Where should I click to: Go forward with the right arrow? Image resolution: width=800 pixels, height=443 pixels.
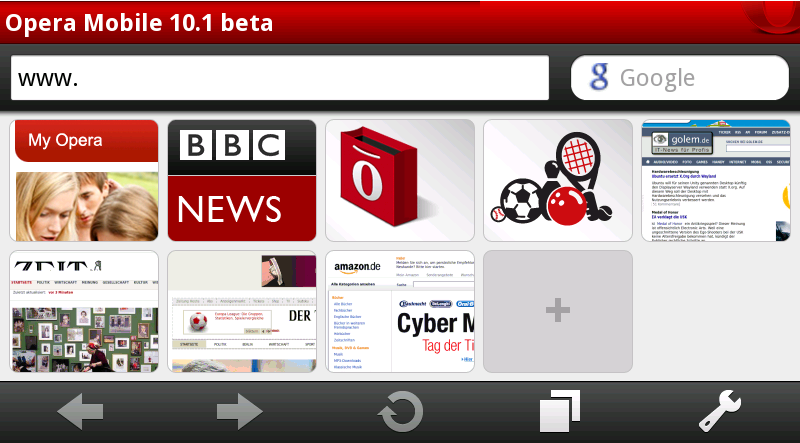click(x=240, y=411)
